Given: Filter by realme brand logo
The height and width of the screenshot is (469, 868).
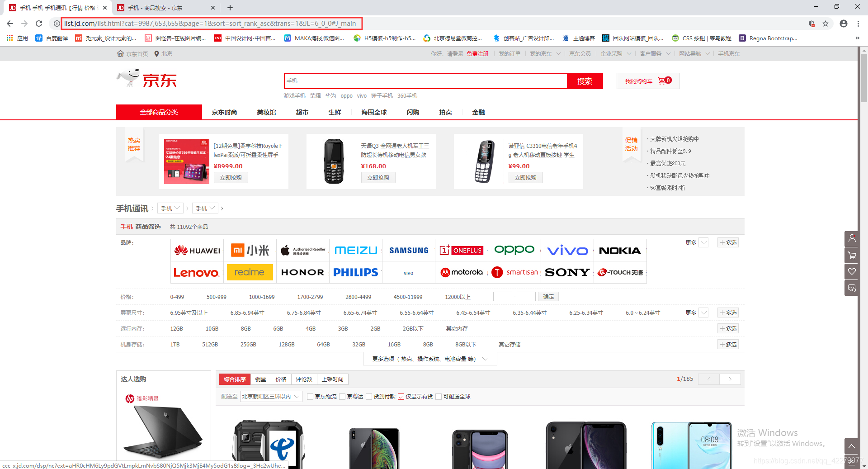Looking at the screenshot, I should 250,272.
